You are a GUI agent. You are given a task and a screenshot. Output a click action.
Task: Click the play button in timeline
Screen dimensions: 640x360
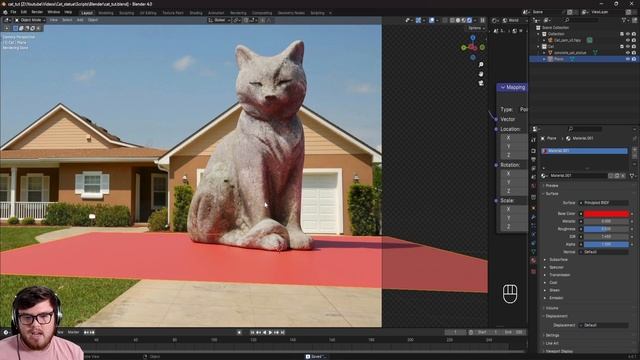[x=270, y=333]
